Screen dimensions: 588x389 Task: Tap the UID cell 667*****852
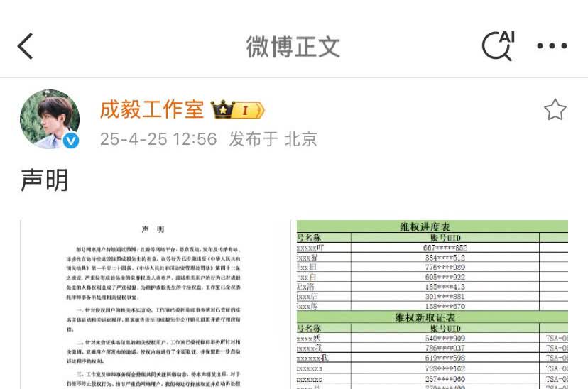[445, 248]
